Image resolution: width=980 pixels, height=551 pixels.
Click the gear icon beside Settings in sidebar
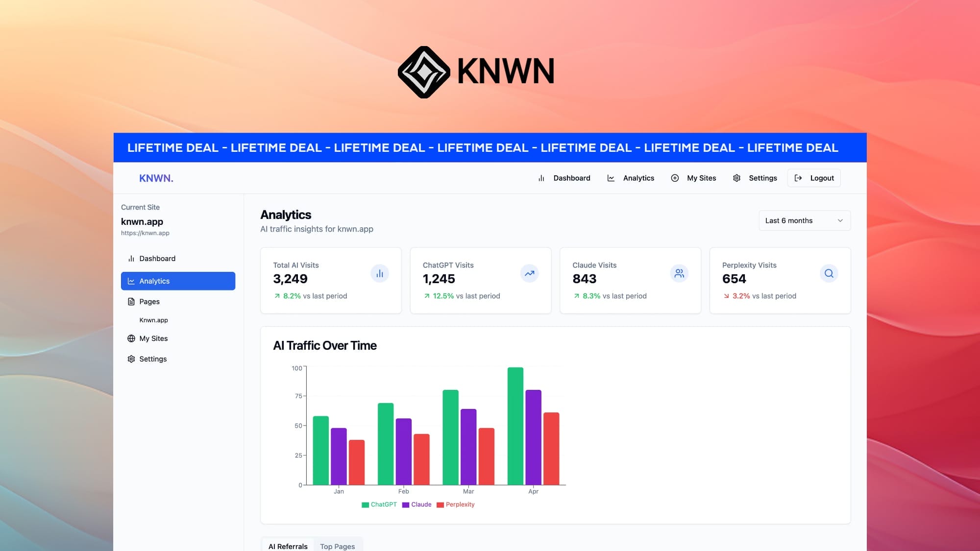click(x=131, y=359)
